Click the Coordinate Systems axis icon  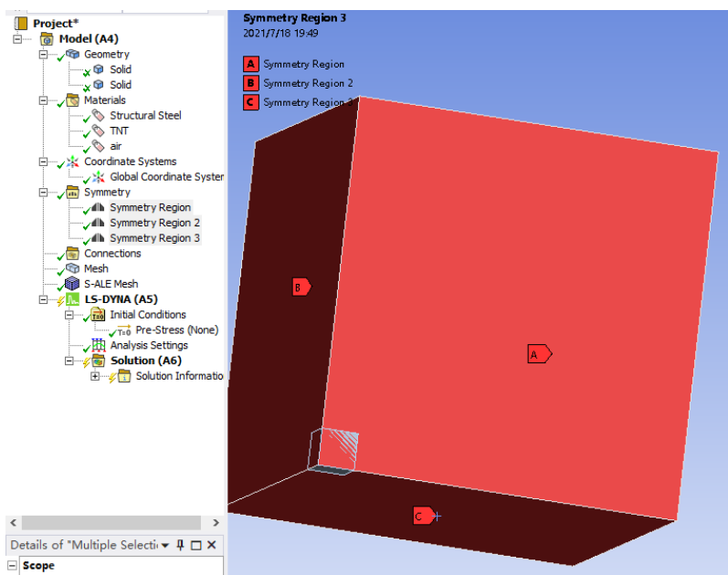(x=73, y=162)
